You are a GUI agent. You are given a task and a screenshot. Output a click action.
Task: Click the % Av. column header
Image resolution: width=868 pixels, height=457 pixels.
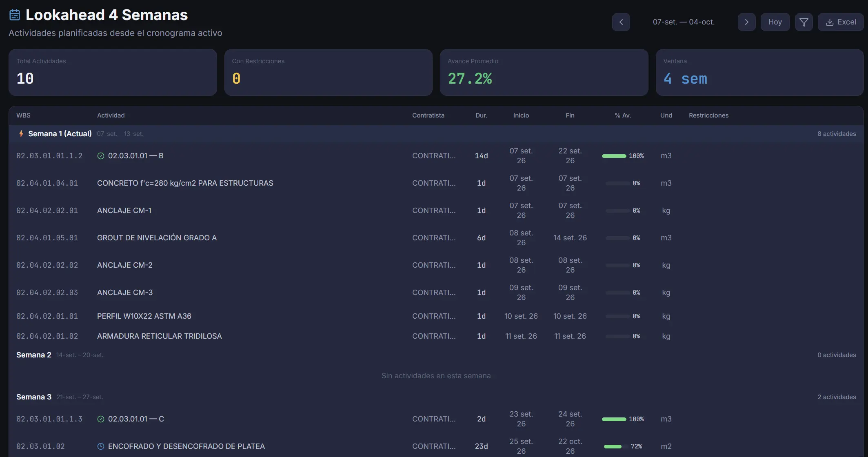tap(623, 115)
